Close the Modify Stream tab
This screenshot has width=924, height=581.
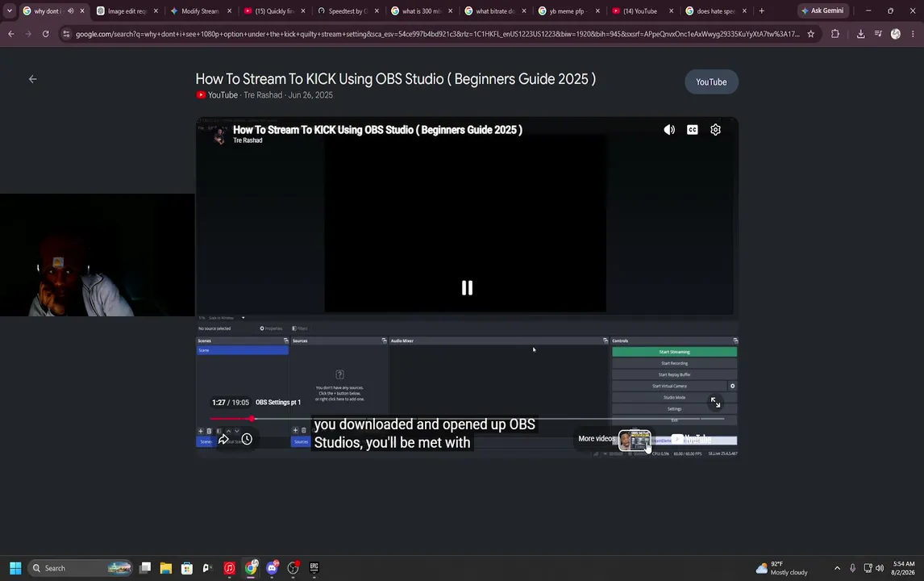click(x=229, y=10)
